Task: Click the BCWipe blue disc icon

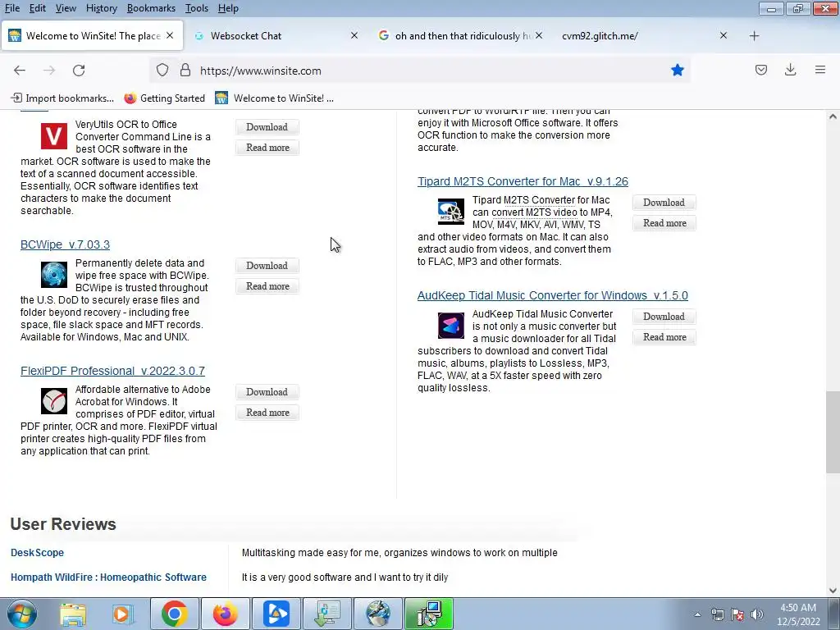Action: click(54, 275)
